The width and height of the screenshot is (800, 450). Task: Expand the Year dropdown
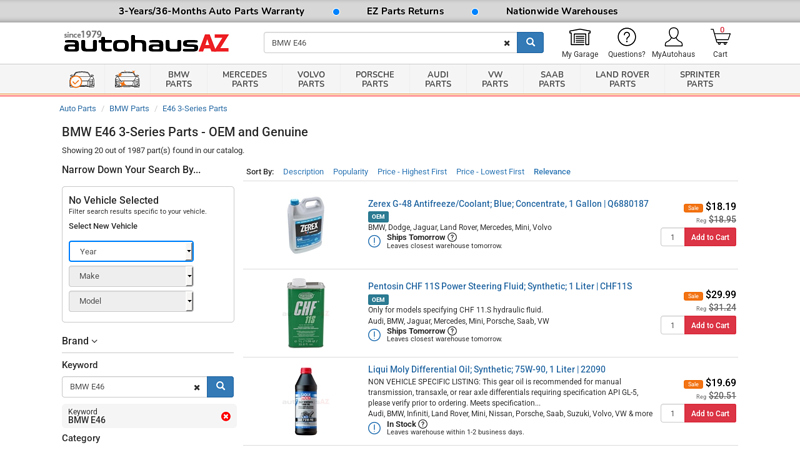(x=131, y=251)
